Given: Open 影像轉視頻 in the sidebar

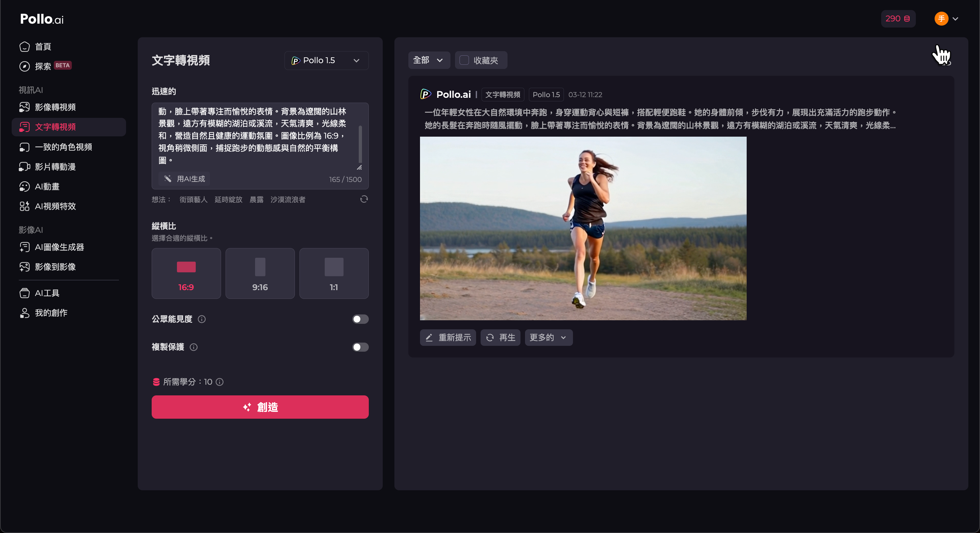Looking at the screenshot, I should click(x=55, y=107).
